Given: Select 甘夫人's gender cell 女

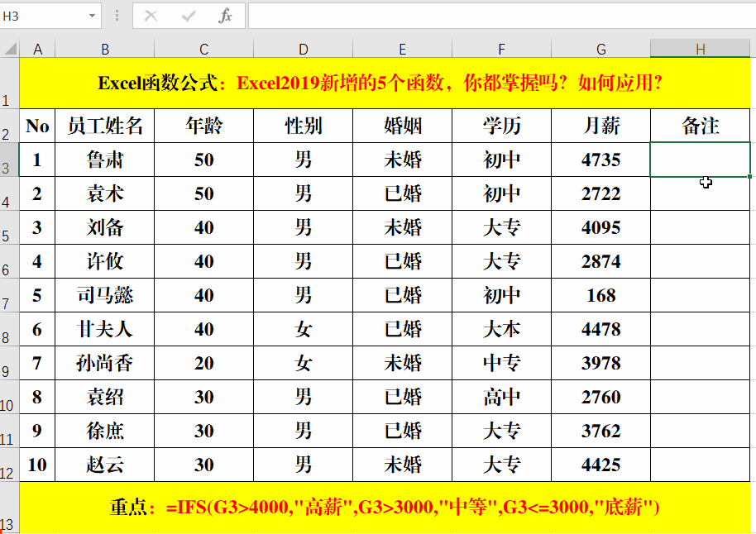Looking at the screenshot, I should point(304,329).
